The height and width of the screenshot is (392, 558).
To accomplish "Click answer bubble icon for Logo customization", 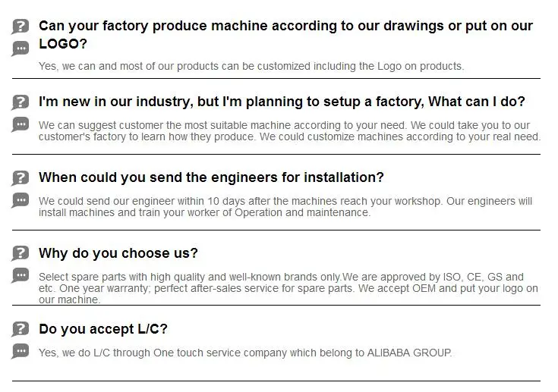I will click(20, 49).
